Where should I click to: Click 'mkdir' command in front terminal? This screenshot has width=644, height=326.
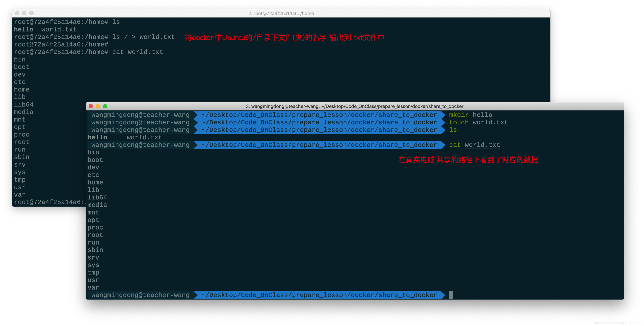click(459, 115)
